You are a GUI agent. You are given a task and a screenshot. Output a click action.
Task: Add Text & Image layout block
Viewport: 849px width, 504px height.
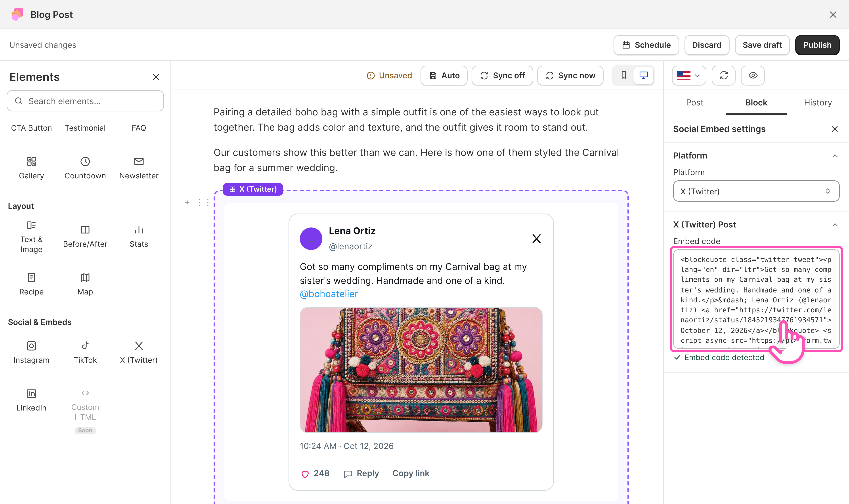pos(31,237)
